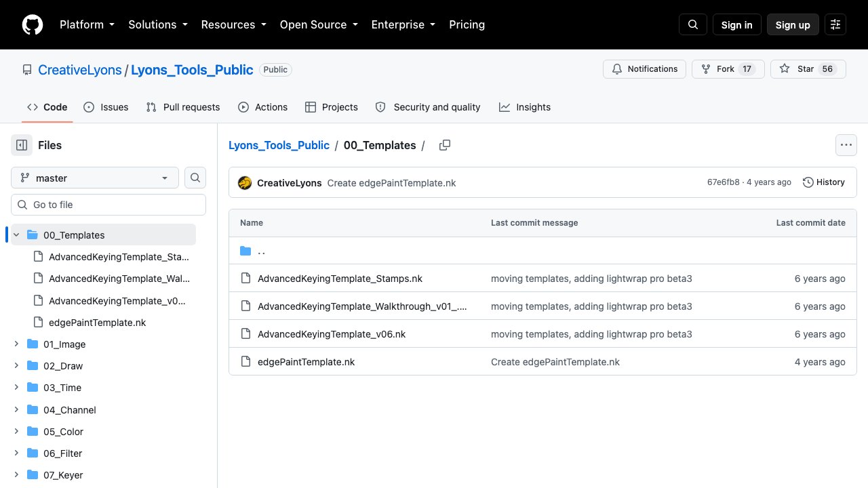Open the 05_Color folder in tree
Image resolution: width=868 pixels, height=488 pixels.
coord(63,432)
